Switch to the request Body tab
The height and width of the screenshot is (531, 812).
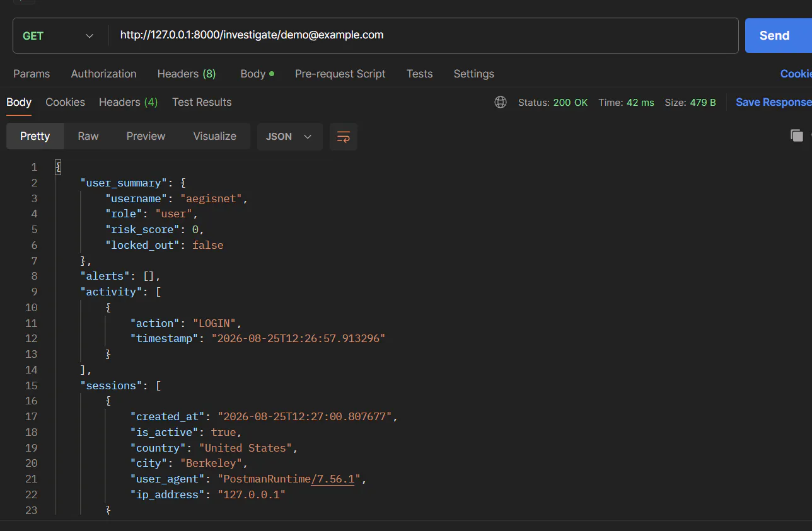pyautogui.click(x=257, y=74)
